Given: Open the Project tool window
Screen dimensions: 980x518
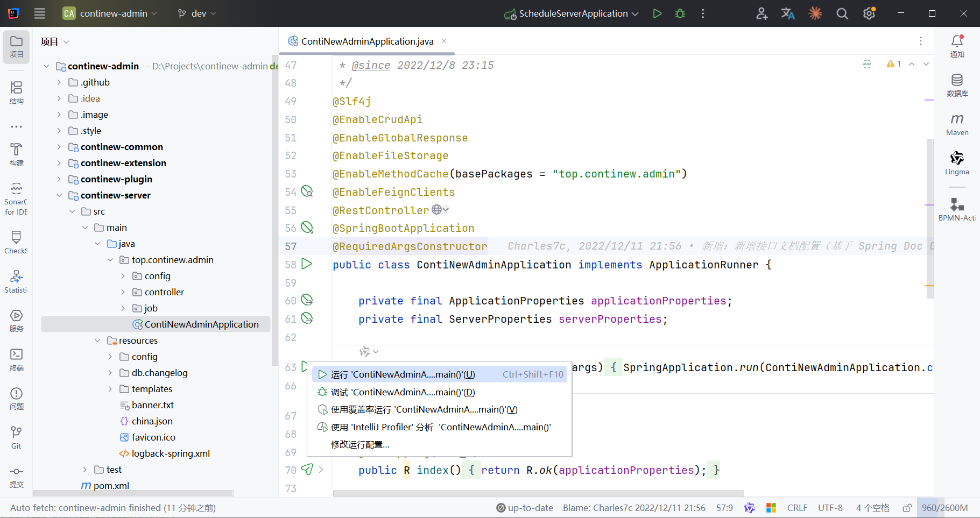Looking at the screenshot, I should click(16, 47).
